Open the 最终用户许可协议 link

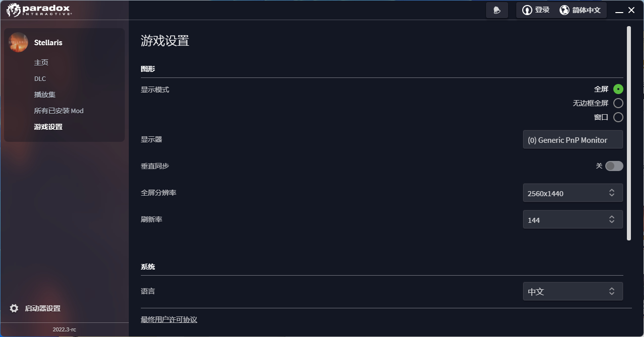point(169,320)
